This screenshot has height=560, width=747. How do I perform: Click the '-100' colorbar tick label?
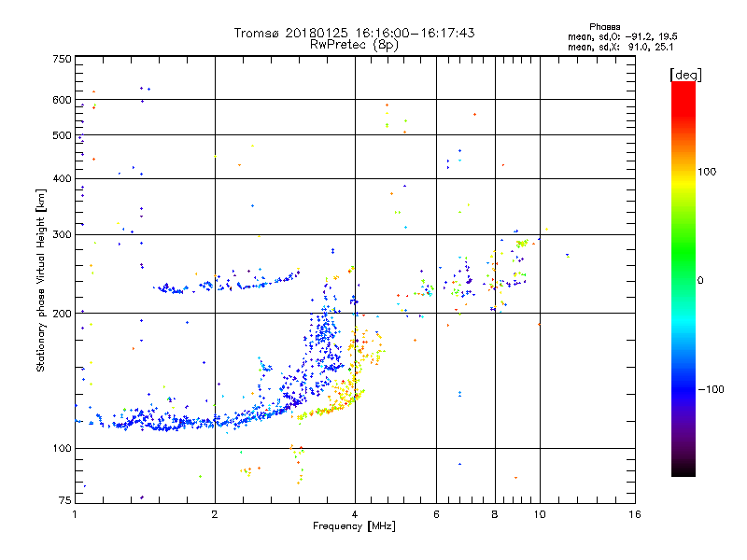pos(711,389)
